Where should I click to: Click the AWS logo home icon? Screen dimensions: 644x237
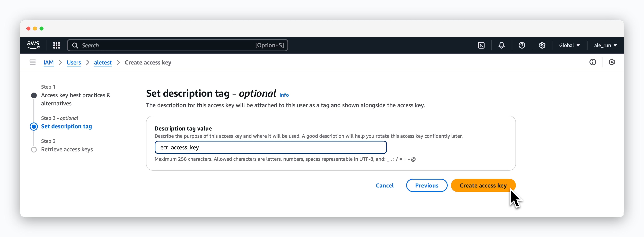pyautogui.click(x=33, y=45)
